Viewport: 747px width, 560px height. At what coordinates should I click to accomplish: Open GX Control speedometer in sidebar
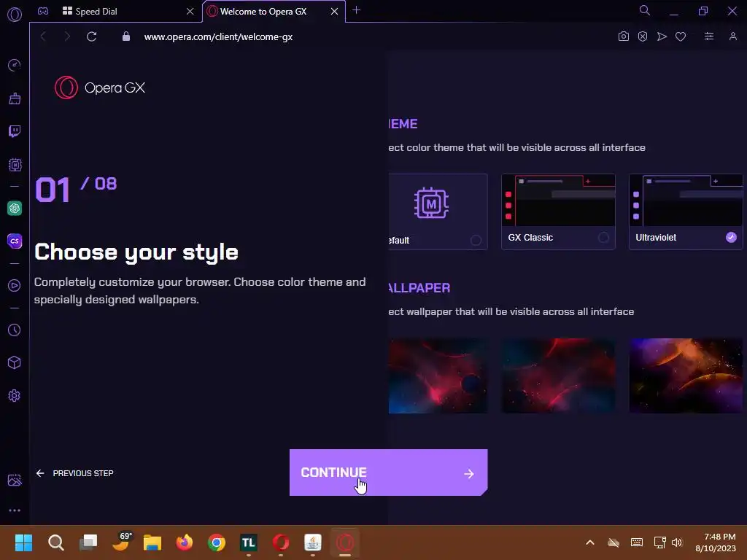[x=15, y=65]
